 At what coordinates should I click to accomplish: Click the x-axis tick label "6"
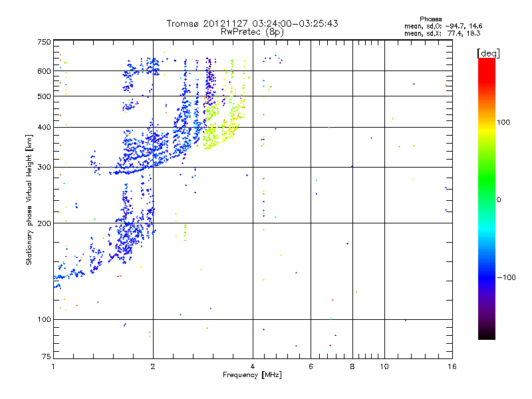pyautogui.click(x=311, y=366)
